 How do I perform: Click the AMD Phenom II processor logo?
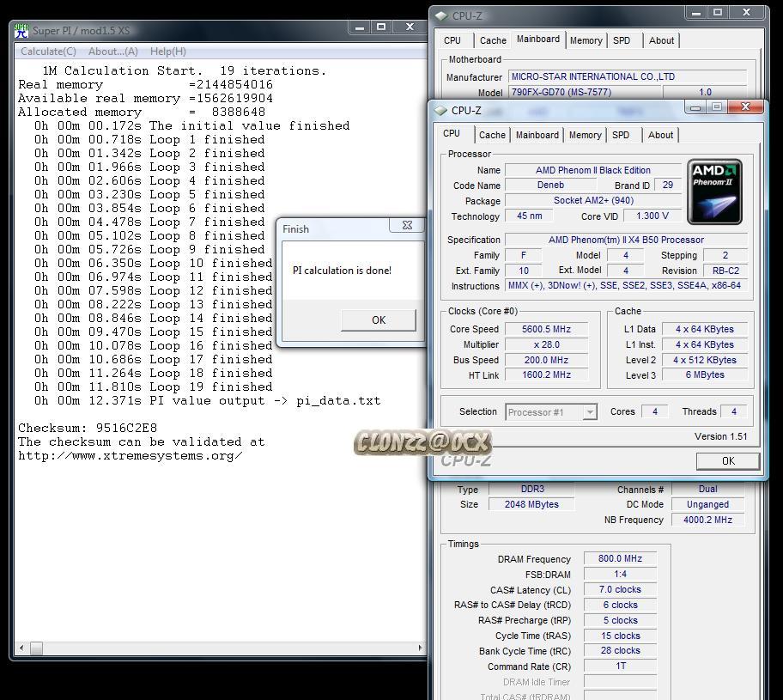click(x=714, y=192)
